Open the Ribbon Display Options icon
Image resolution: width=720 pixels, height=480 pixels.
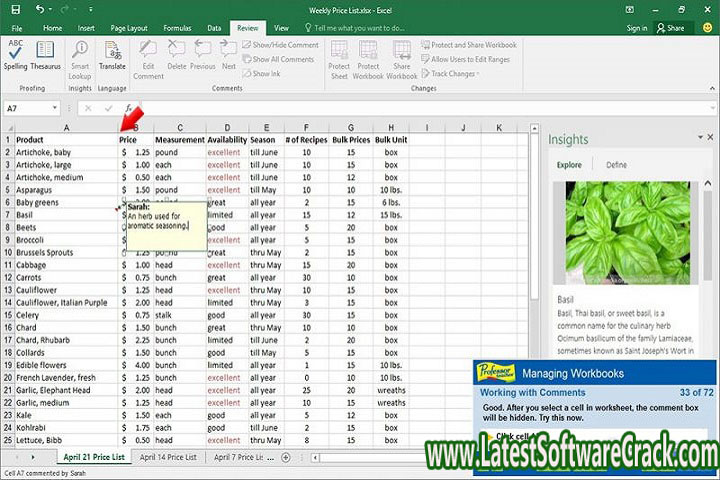coord(630,10)
